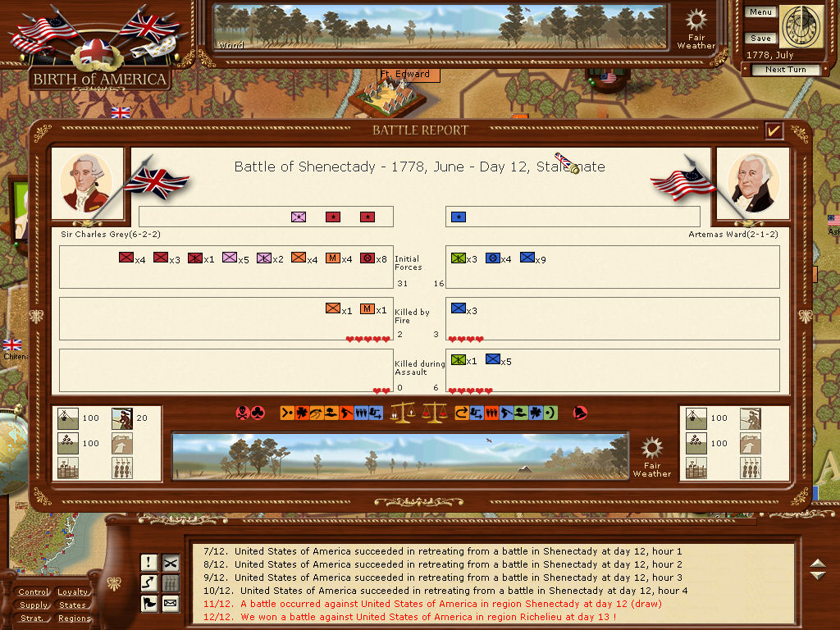Click the winding arrow movement filter icon
Image resolution: width=840 pixels, height=630 pixels.
(x=149, y=583)
